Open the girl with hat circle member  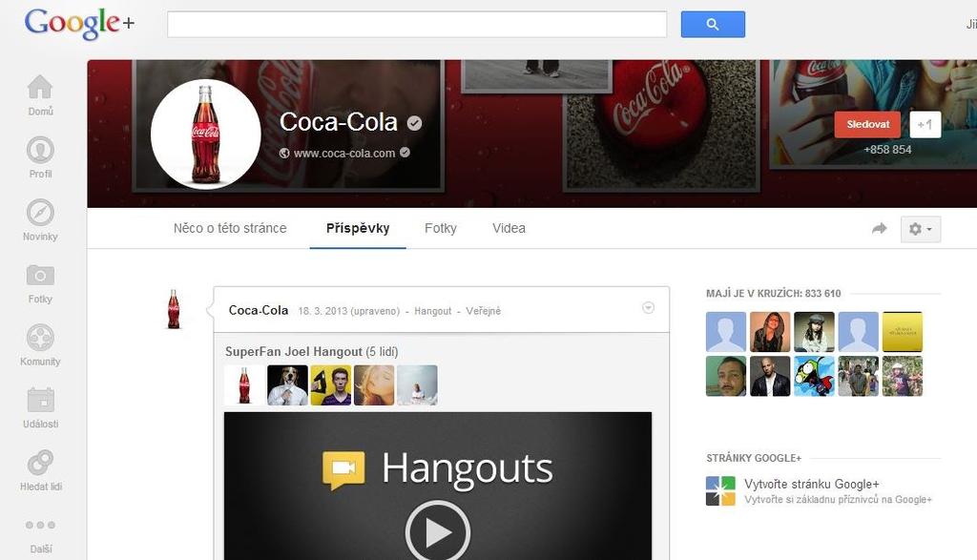815,332
